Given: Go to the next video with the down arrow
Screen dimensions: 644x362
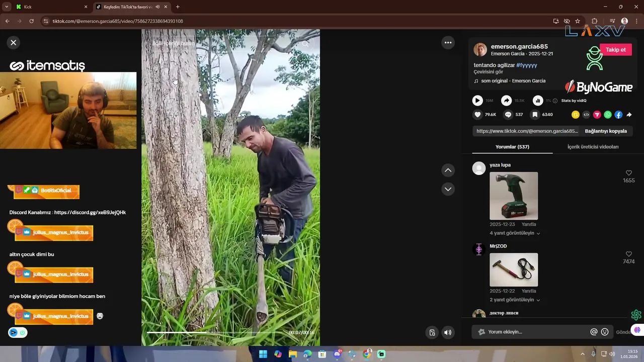Looking at the screenshot, I should coord(448,189).
